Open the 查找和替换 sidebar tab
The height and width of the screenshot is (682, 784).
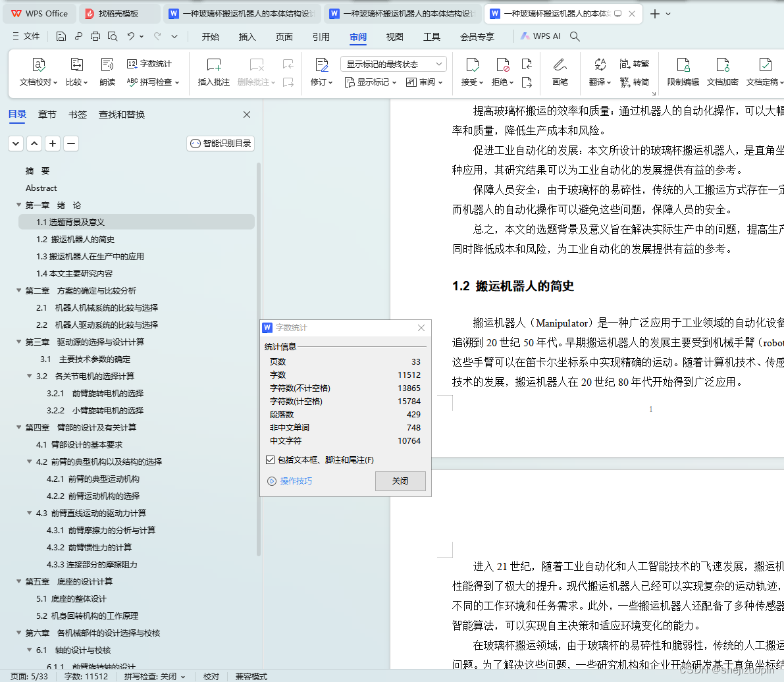coord(122,115)
